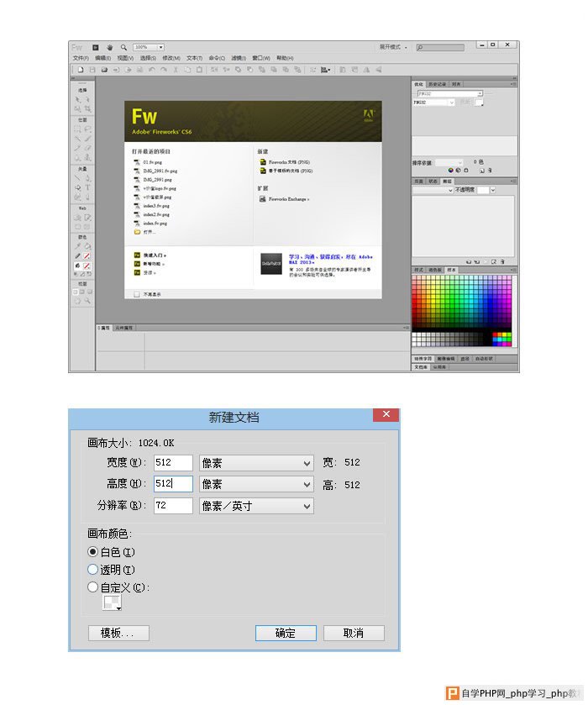The height and width of the screenshot is (705, 588).
Task: Open the width unit dropdown in the New Document dialog
Action: (x=256, y=463)
